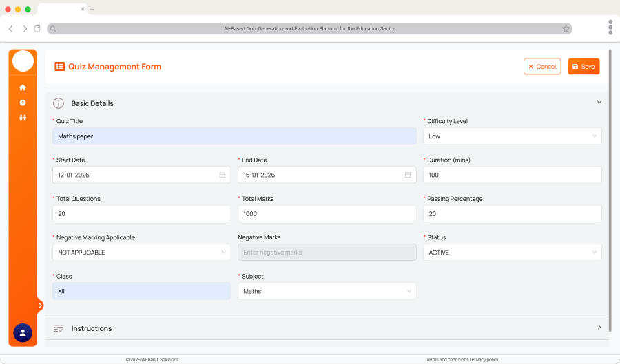Click the browser back arrow
Viewport: 620px width, 364px height.
[10, 29]
